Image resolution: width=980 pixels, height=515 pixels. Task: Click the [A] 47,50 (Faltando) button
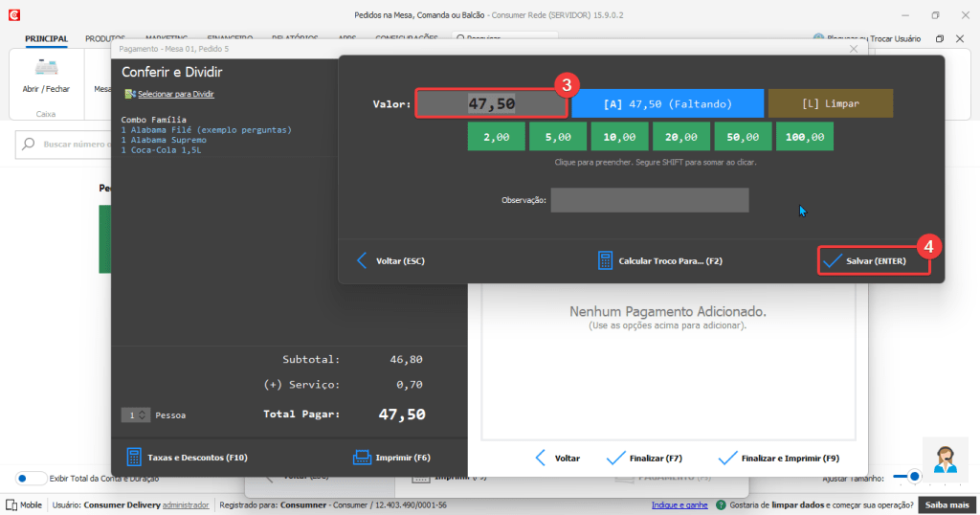click(667, 103)
